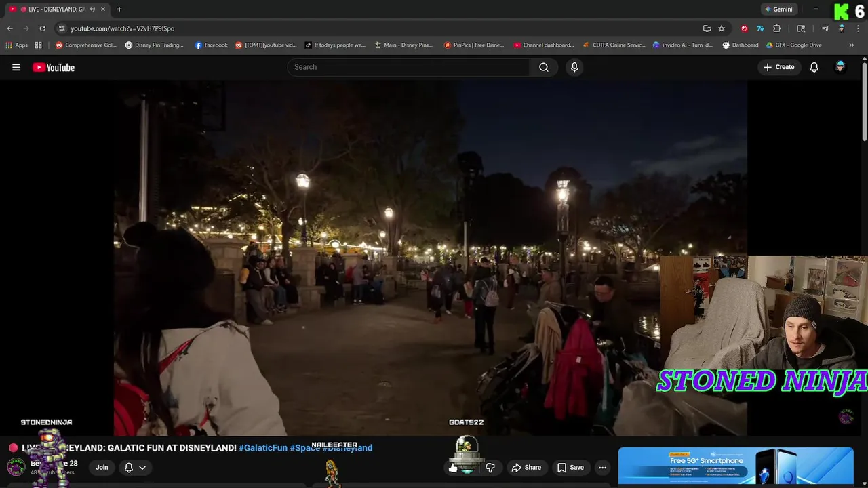Install app icon in address bar
This screenshot has width=868, height=488.
pyautogui.click(x=707, y=28)
